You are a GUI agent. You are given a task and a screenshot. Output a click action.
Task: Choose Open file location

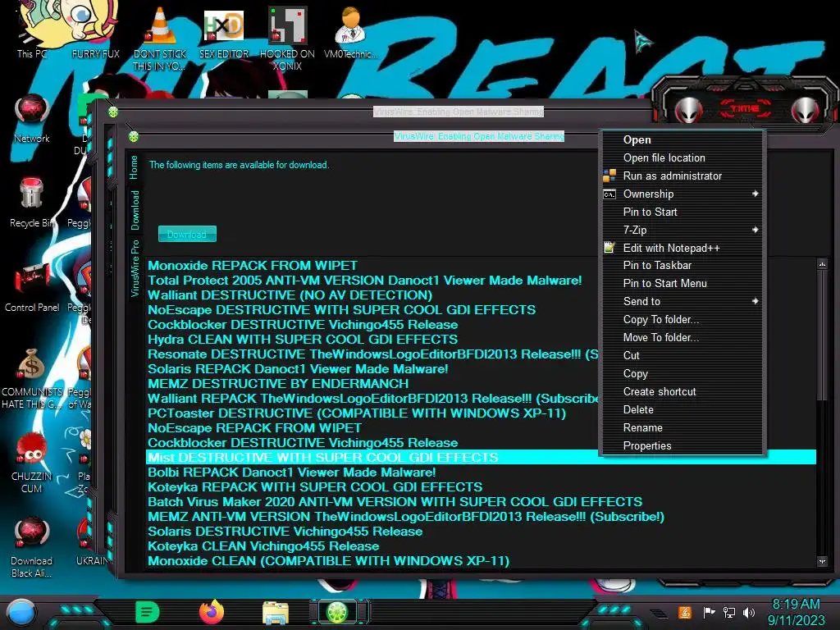click(682, 158)
